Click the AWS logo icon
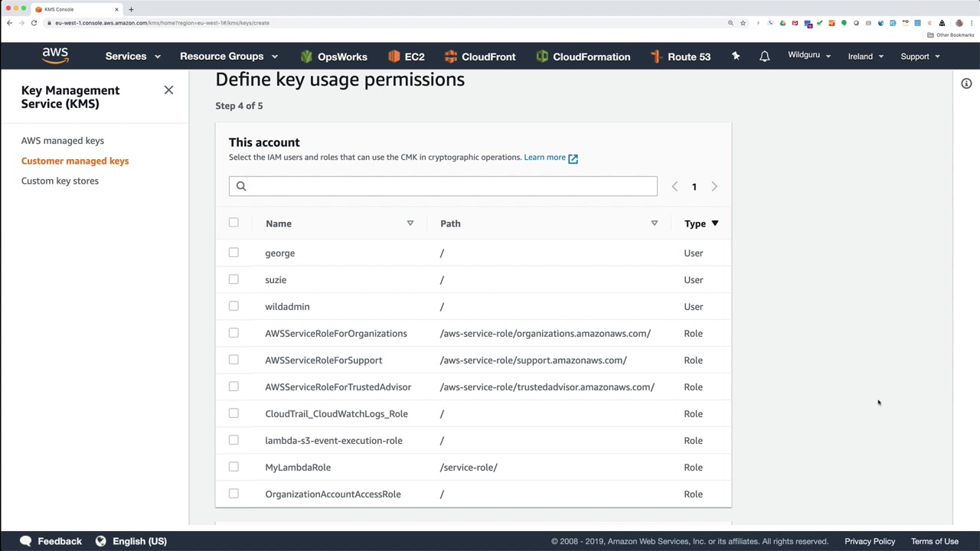Screen dimensions: 980x551 (x=55, y=56)
